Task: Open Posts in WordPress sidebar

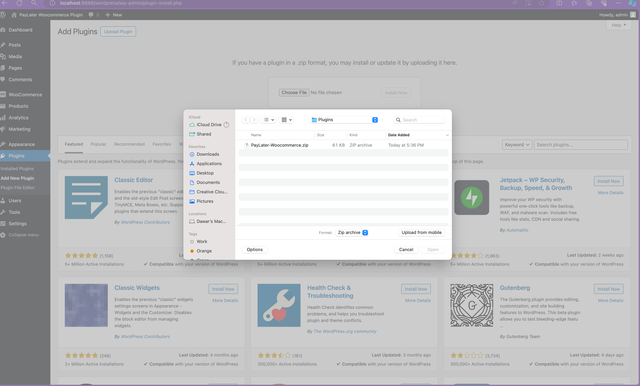Action: tap(15, 45)
